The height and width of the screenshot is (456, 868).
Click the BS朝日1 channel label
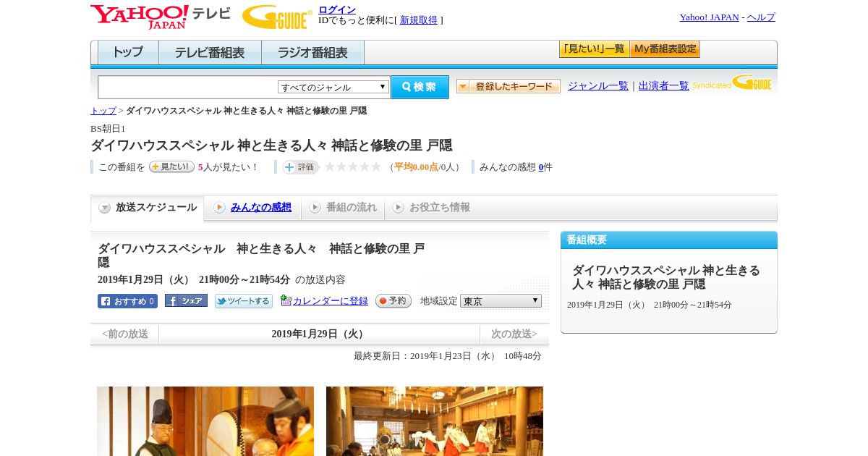(x=108, y=129)
